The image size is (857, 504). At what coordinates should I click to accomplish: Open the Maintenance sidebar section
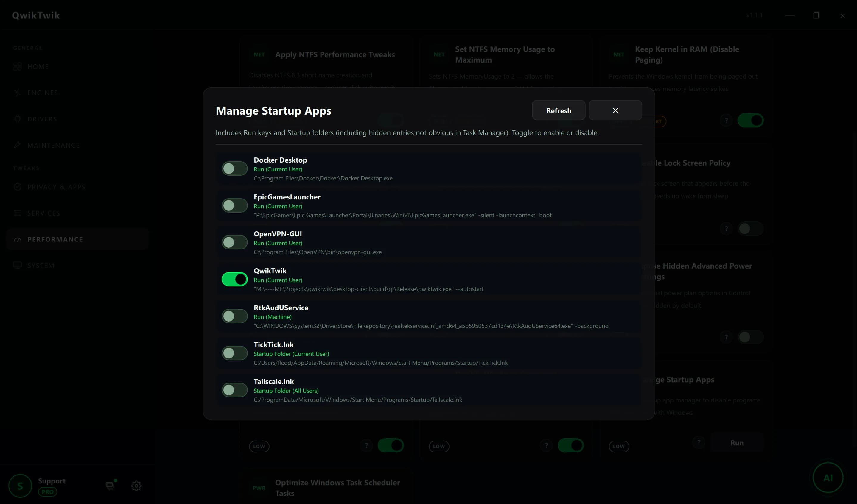77,145
